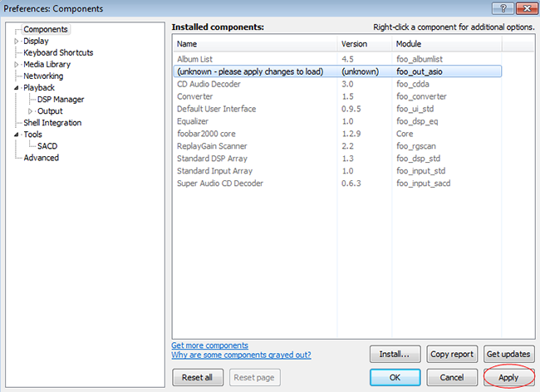The height and width of the screenshot is (392, 540).
Task: Open Why are some components grayed out link
Action: 241,355
